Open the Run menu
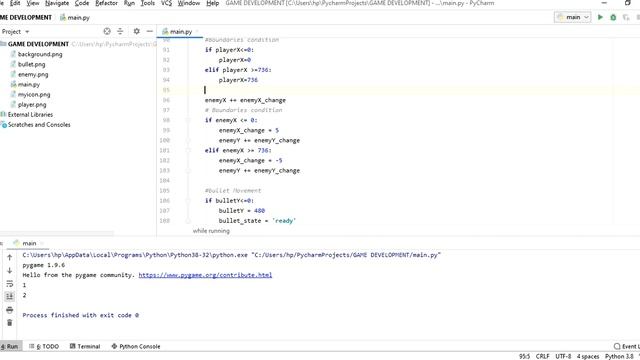 (129, 3)
